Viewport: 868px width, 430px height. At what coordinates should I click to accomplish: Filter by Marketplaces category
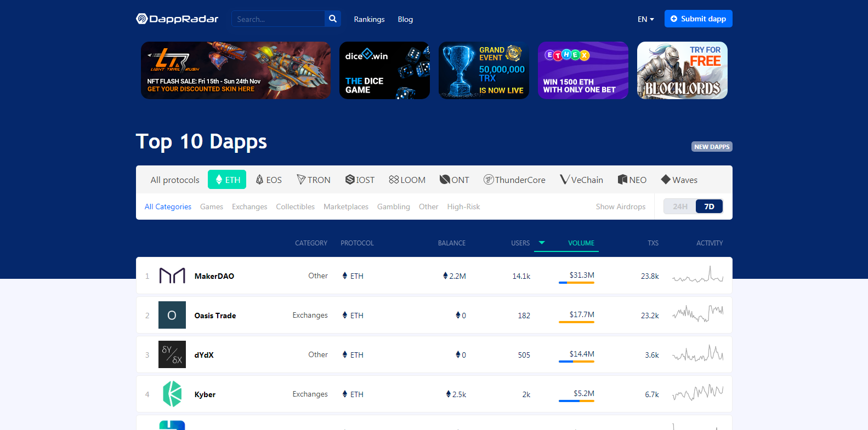coord(346,207)
